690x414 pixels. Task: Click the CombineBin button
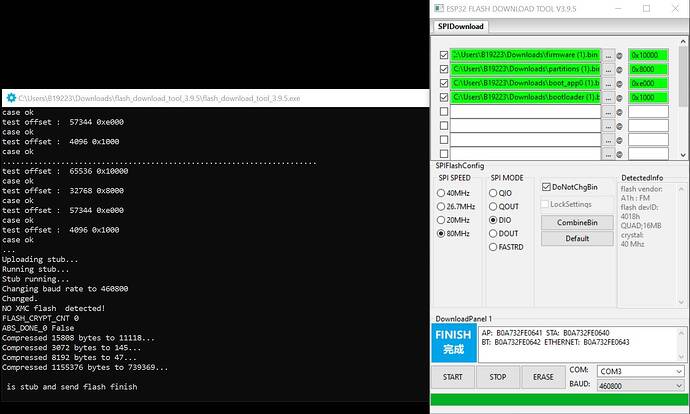click(577, 222)
